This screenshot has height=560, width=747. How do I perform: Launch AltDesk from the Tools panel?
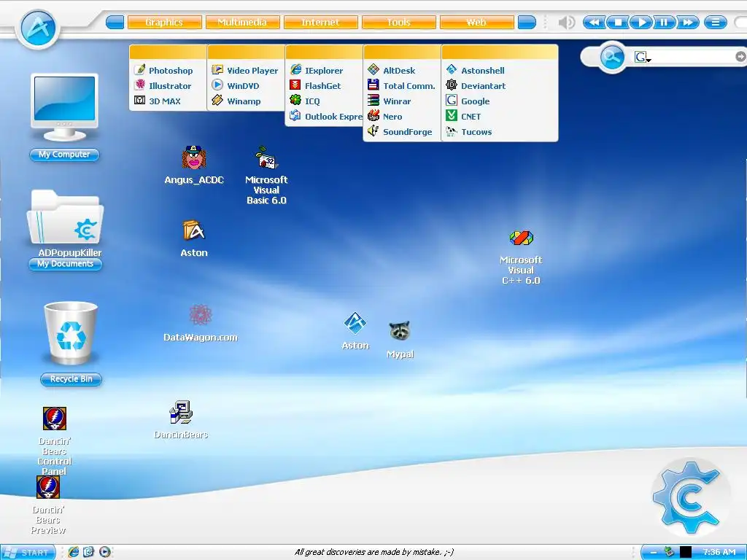(392, 71)
